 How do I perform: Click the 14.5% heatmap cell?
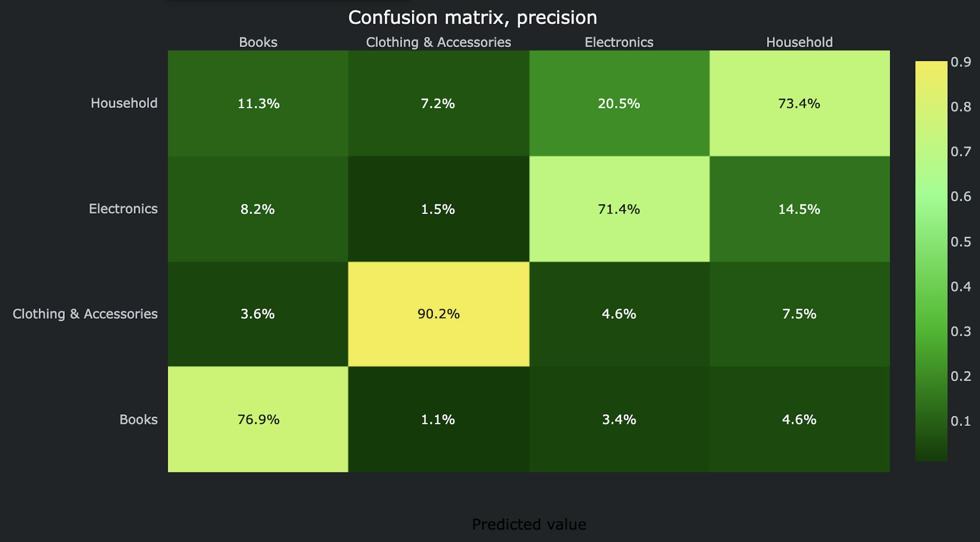799,209
